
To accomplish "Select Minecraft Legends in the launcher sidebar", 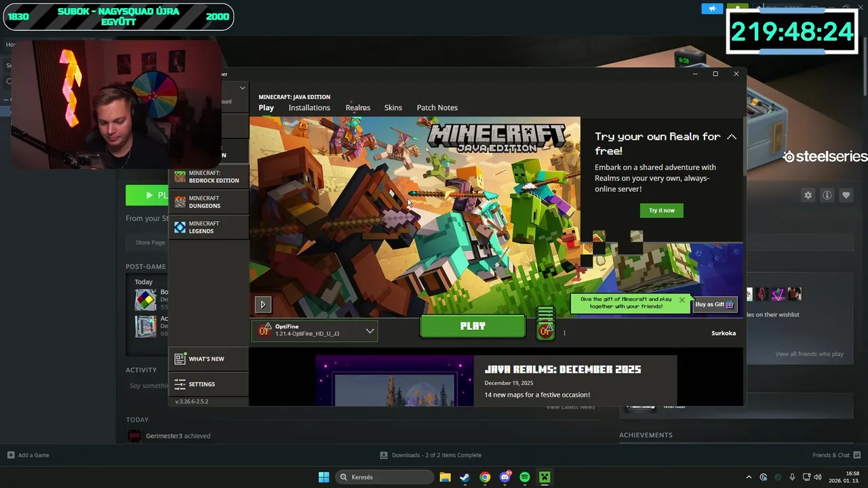I will 208,227.
